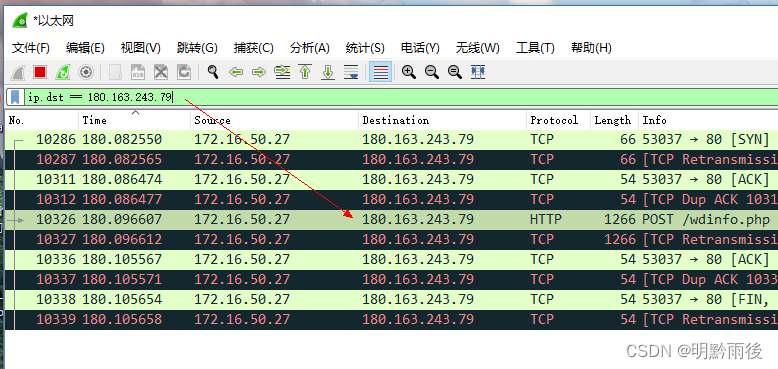Click the HTTP protocol cell
Viewport: 778px width, 369px height.
[x=546, y=219]
